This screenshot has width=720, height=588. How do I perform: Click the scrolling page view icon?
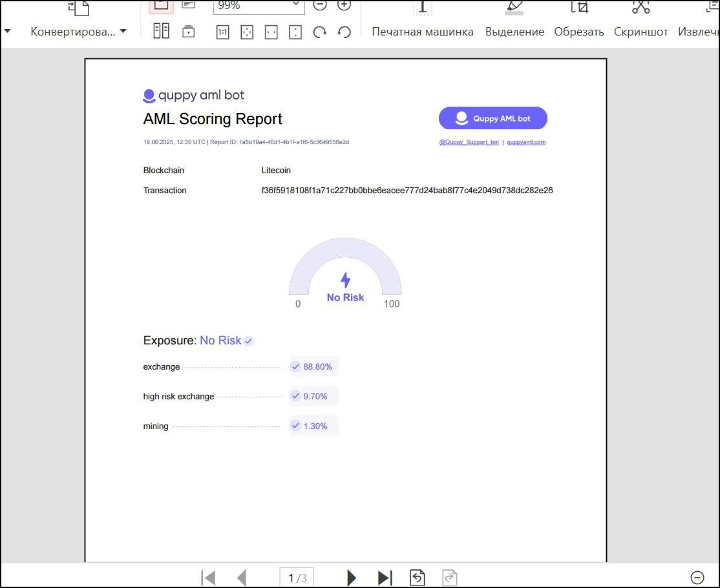[x=188, y=32]
